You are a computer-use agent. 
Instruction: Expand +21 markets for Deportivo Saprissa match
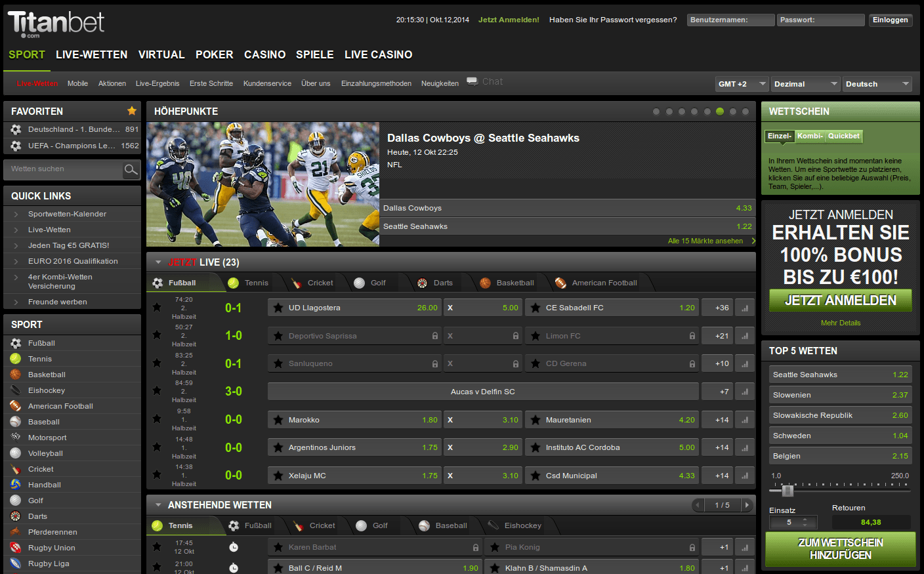[717, 336]
